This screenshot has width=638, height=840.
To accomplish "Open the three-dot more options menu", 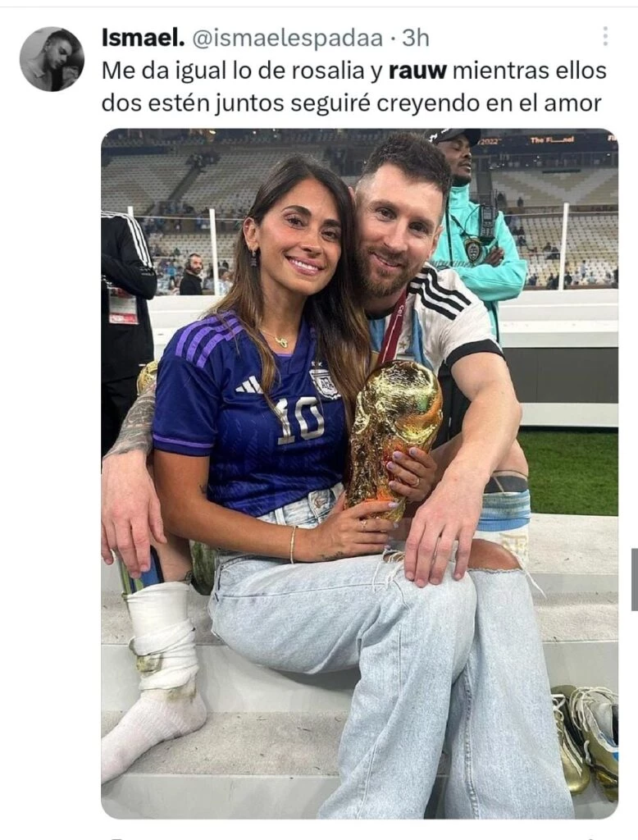I will click(605, 36).
